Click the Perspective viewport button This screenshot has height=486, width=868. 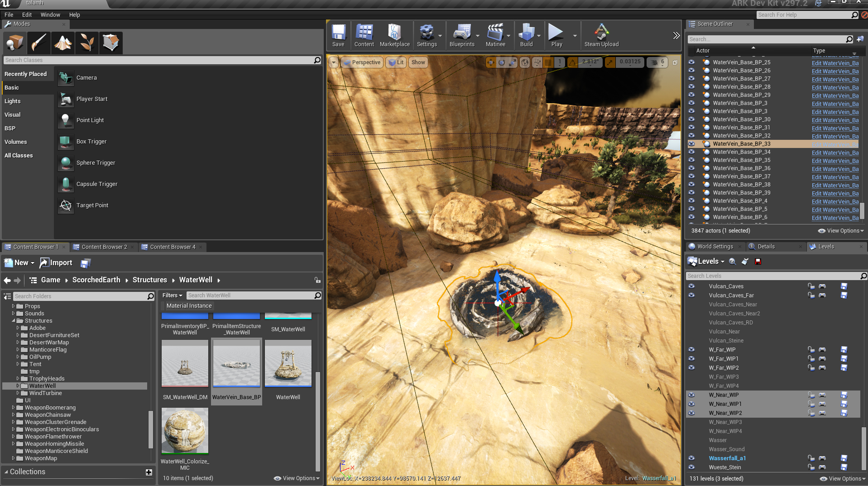(x=362, y=62)
